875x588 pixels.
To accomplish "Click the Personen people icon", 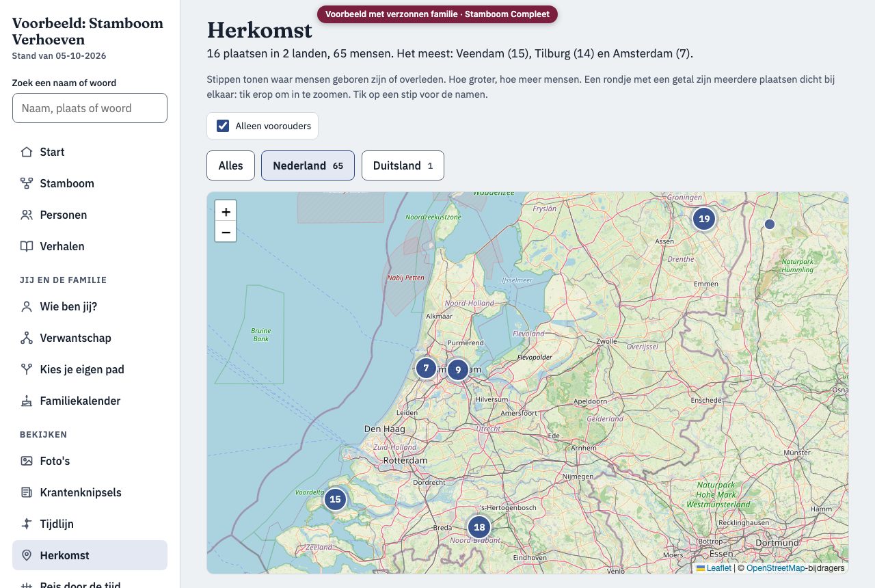I will [27, 215].
